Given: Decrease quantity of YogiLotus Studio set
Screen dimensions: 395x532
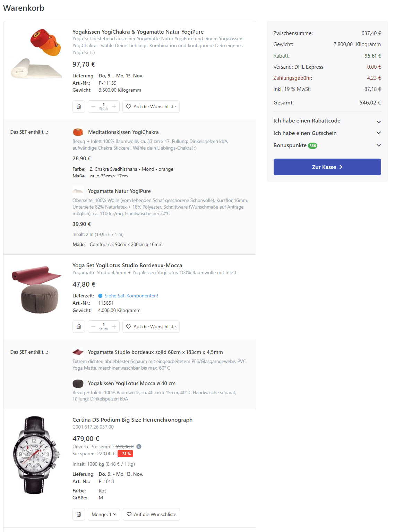Looking at the screenshot, I should 93,327.
